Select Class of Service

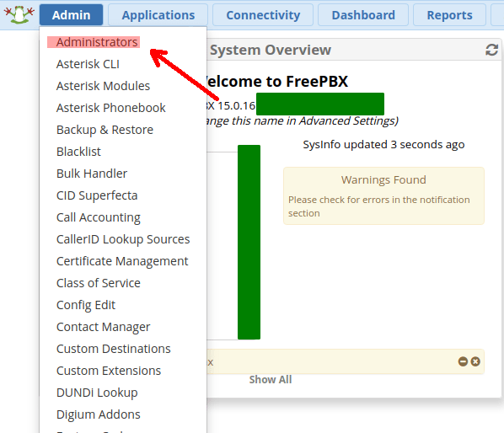tap(99, 283)
